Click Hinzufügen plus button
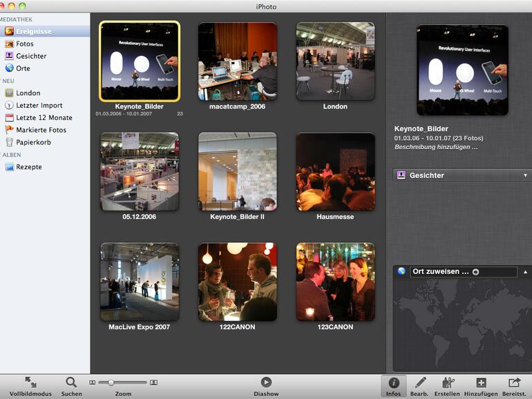Viewport: 532px width, 399px height. pos(481,386)
